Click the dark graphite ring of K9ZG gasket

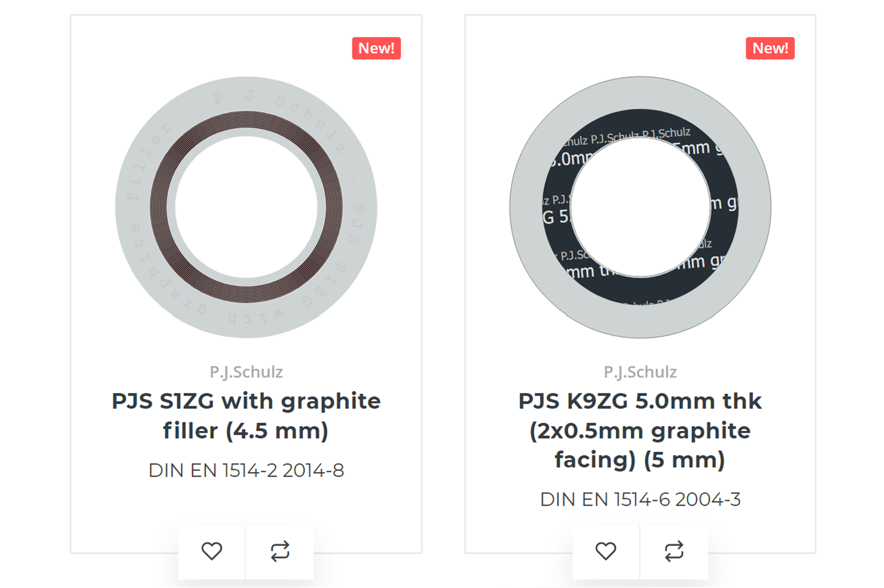640,291
